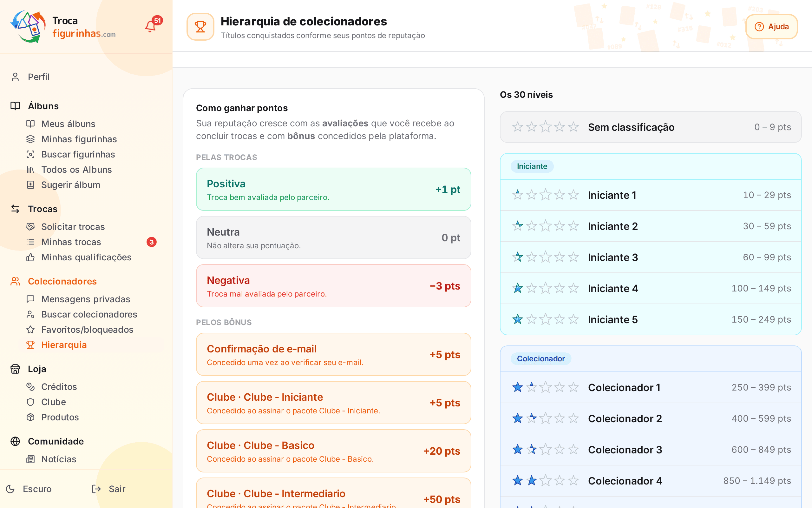Click the red 3 badge on Minhas trocas
Screen dimensions: 812x508
pos(151,242)
